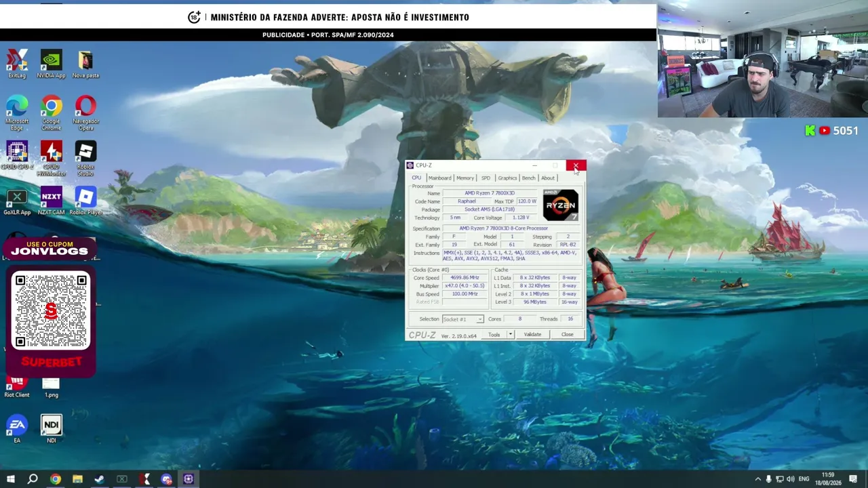Open taskbar Search
Viewport: 868px width, 488px height.
tap(33, 479)
